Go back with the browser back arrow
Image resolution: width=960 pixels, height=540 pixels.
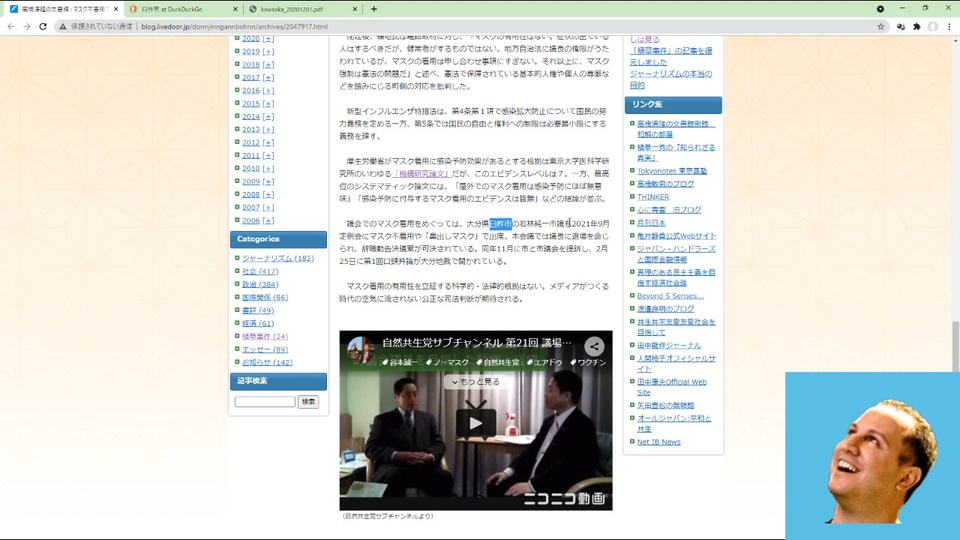10,26
